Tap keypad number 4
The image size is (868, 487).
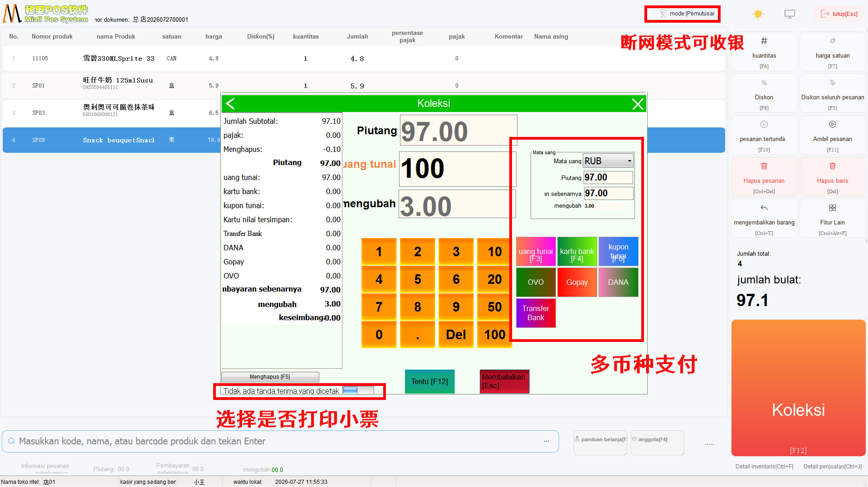[379, 279]
